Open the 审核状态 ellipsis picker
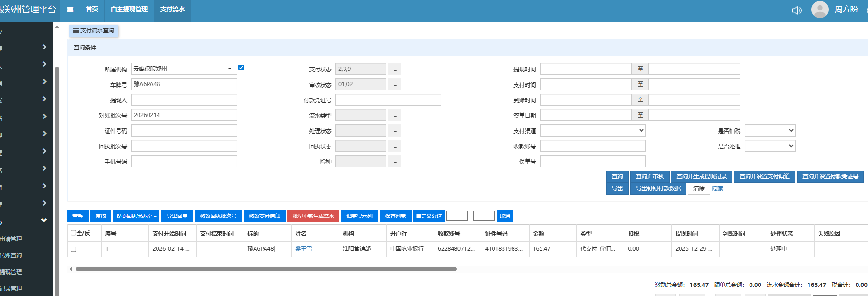Viewport: 868px width, 296px height. point(395,85)
